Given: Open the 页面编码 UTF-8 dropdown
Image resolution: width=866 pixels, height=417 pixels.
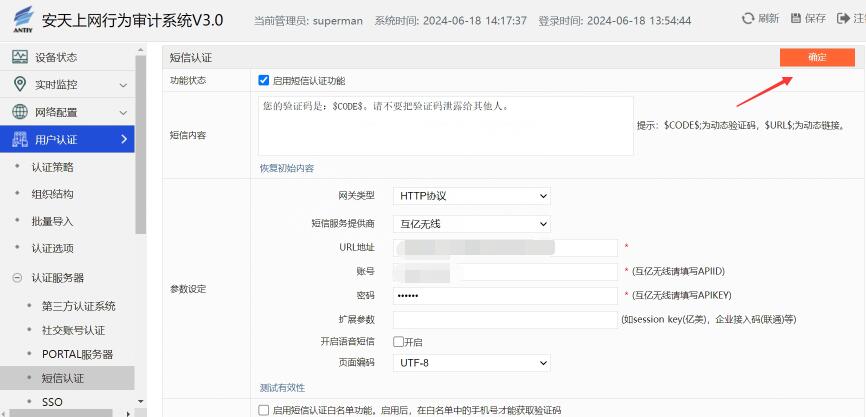Looking at the screenshot, I should 471,363.
